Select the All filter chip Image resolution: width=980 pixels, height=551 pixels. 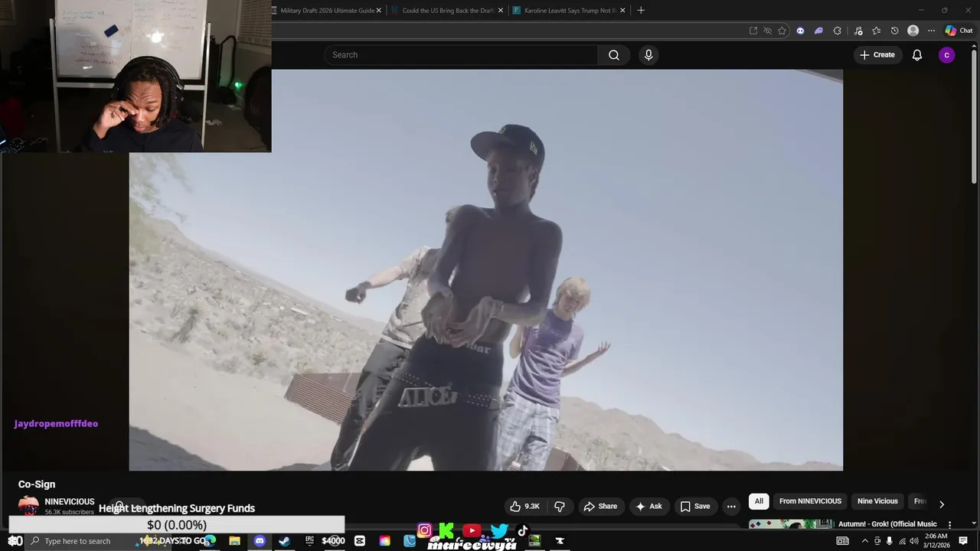tap(759, 501)
